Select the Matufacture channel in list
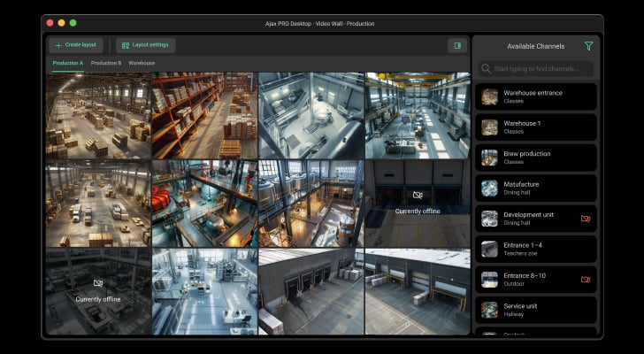Screen dimensions: 644x354 [x=535, y=189]
